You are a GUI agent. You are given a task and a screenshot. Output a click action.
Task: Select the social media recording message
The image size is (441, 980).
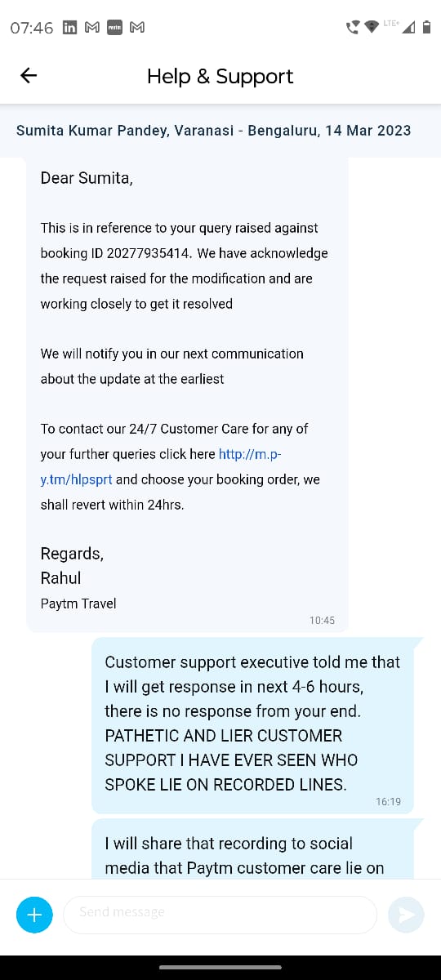[253, 849]
